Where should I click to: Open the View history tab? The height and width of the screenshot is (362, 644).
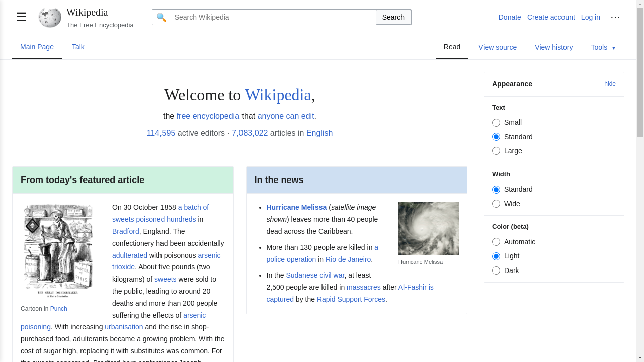coord(553,47)
